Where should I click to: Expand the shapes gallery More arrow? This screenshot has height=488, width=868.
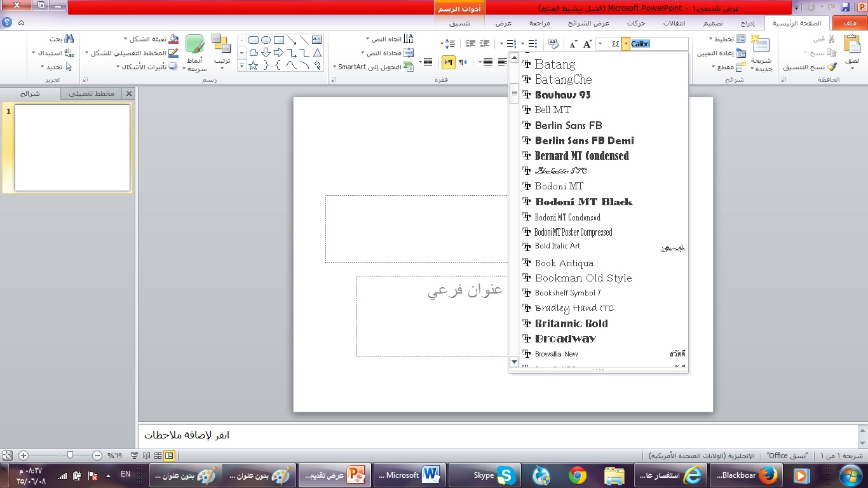tap(242, 65)
